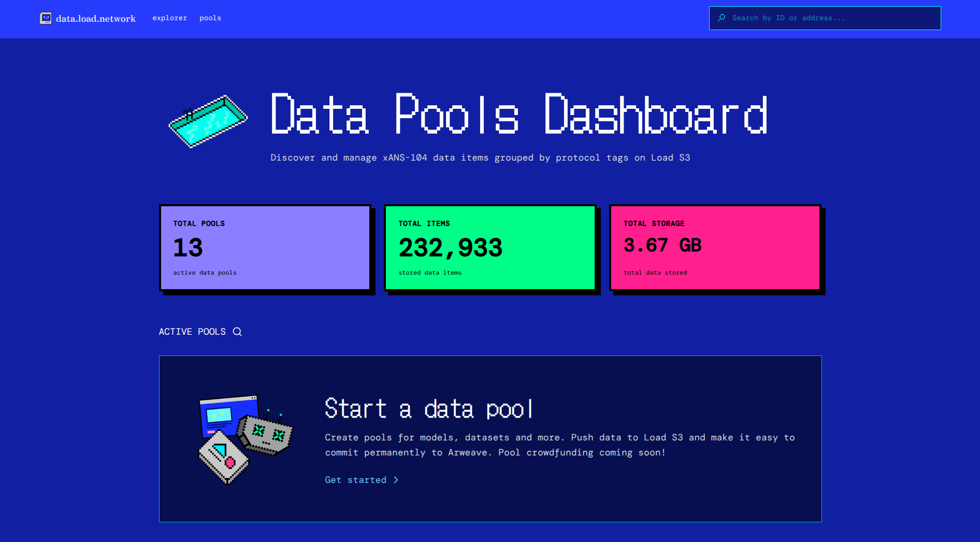The width and height of the screenshot is (980, 542).
Task: Click the Active Pools section label
Action: [192, 332]
